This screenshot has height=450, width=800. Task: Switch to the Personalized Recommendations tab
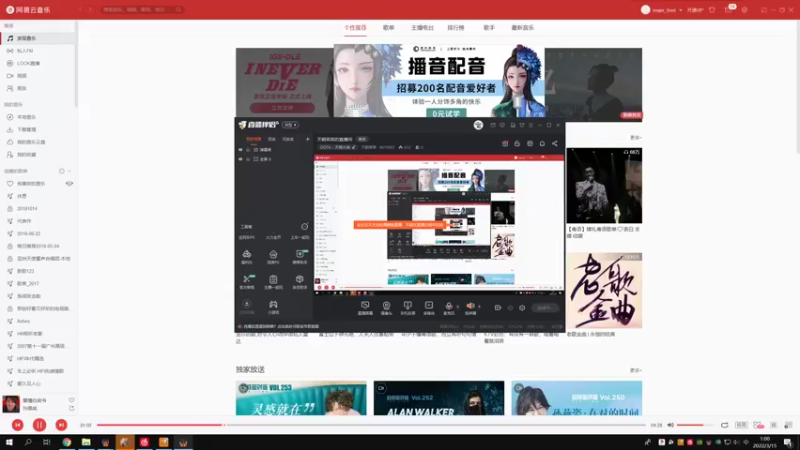point(355,28)
